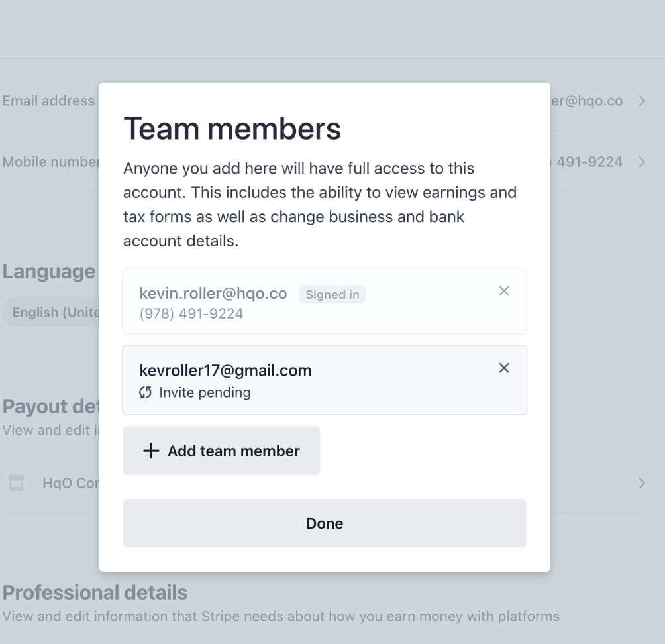
Task: Select the kevroller17@gmail.com email text
Action: pyautogui.click(x=225, y=370)
